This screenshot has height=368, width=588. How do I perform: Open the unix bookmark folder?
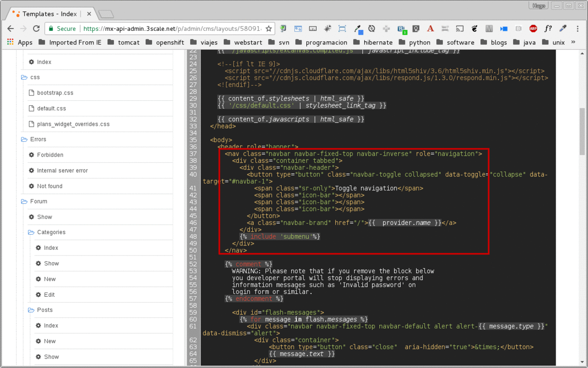click(553, 42)
